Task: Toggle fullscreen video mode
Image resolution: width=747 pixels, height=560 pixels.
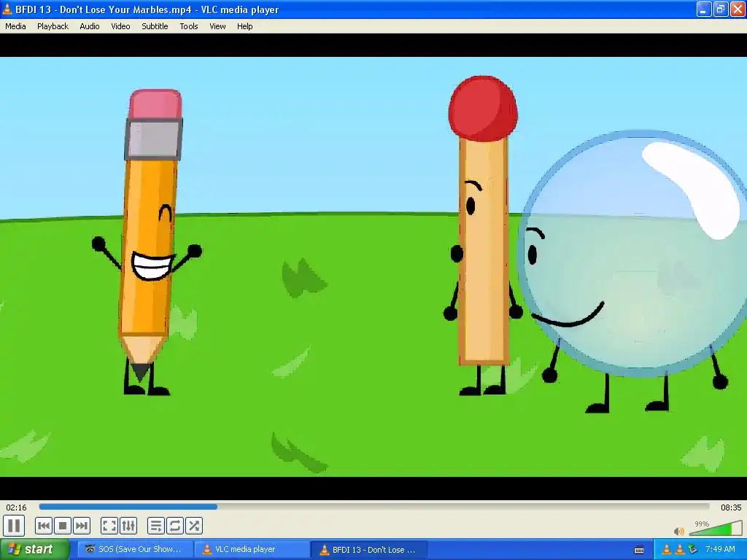Action: tap(109, 526)
